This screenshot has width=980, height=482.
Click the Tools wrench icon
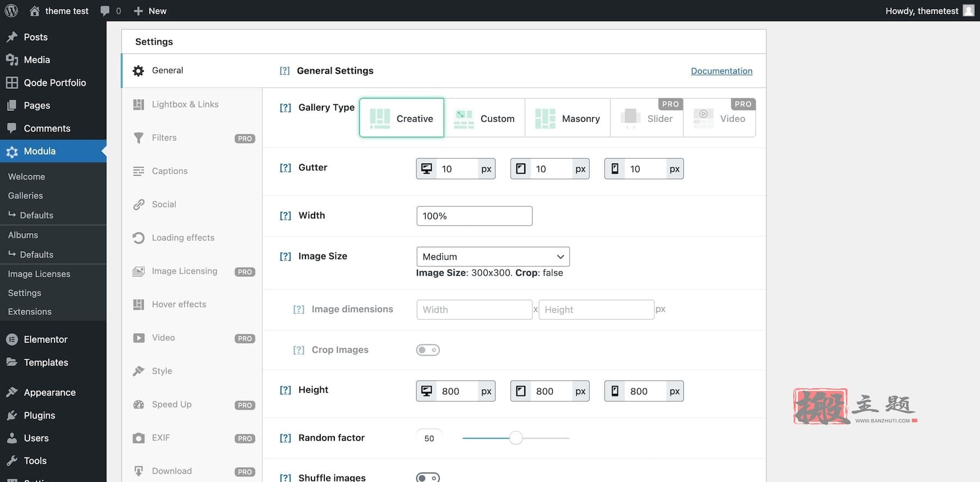tap(12, 461)
